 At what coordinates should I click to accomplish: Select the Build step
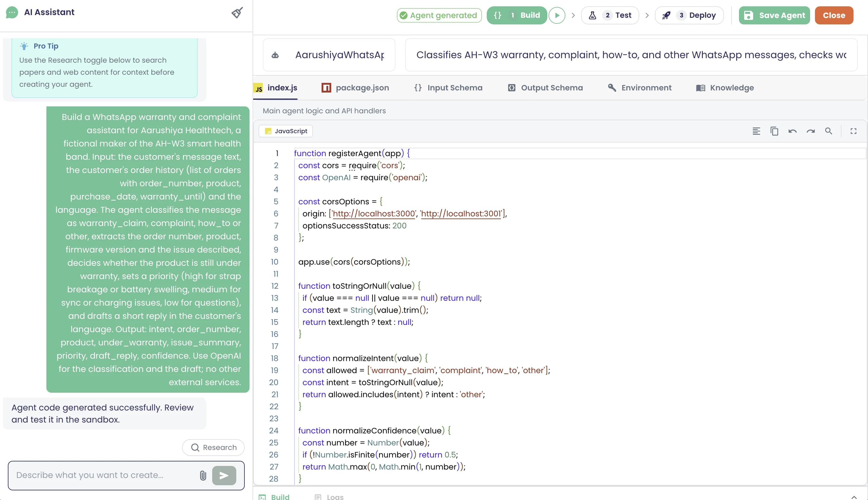tap(517, 15)
